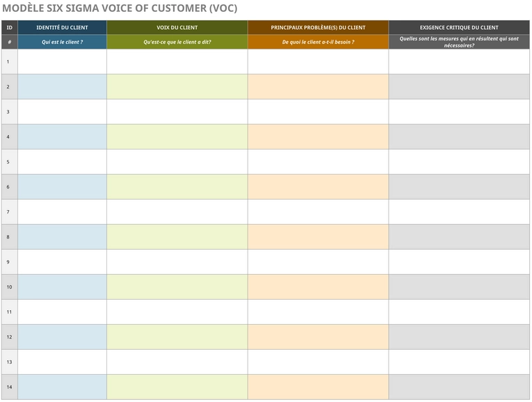Click the green voix cell in row 14
Viewport: 532px width, 402px height.
click(177, 387)
